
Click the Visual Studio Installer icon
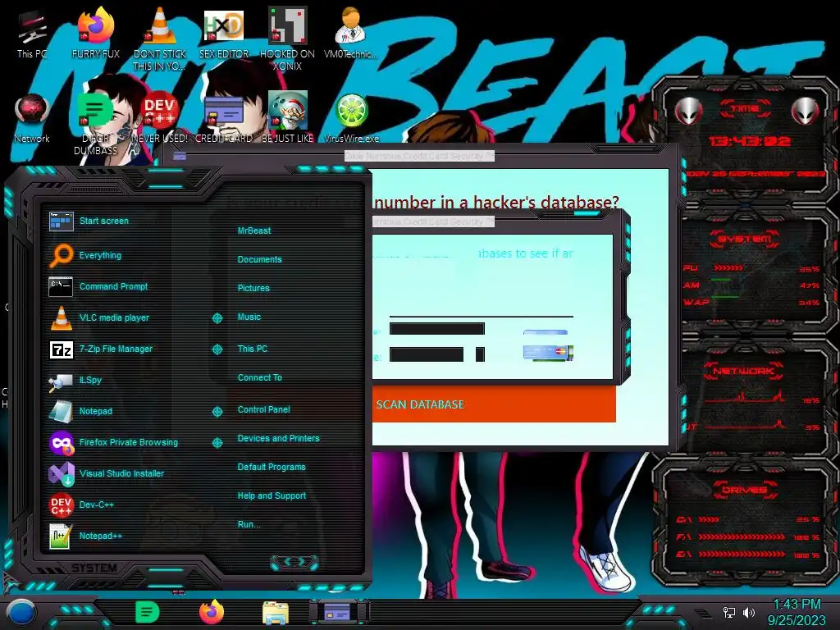click(x=61, y=473)
